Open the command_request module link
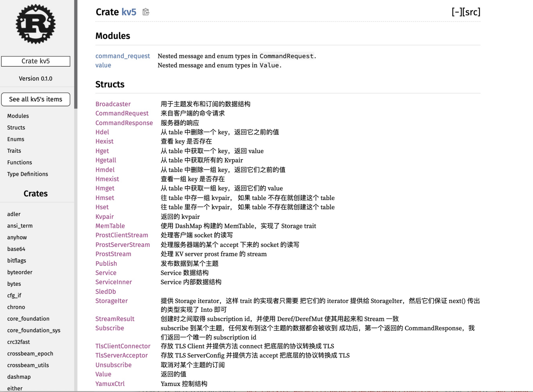Viewport: 533px width, 392px height. pyautogui.click(x=122, y=56)
